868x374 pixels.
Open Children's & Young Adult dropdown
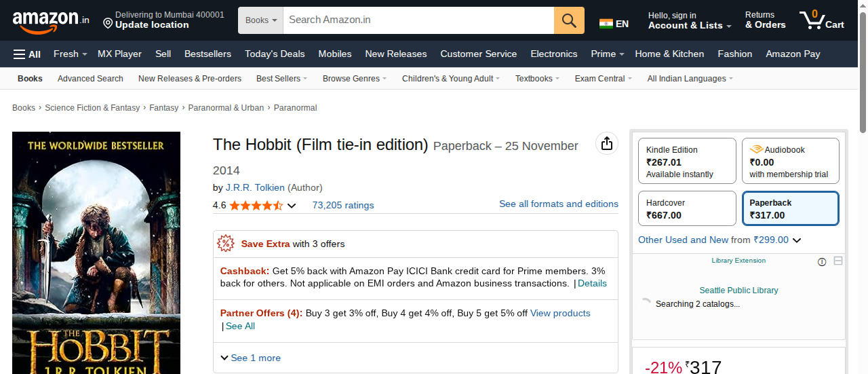pyautogui.click(x=451, y=79)
